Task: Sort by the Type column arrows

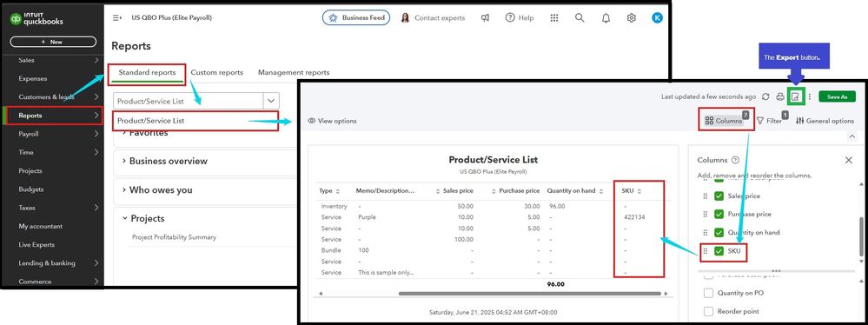Action: (x=338, y=191)
